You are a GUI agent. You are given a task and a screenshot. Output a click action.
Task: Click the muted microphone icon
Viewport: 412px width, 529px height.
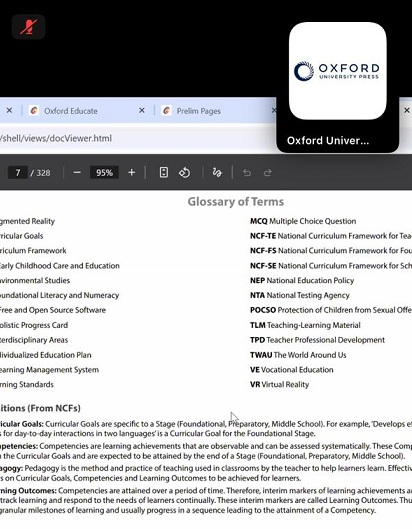[x=28, y=27]
